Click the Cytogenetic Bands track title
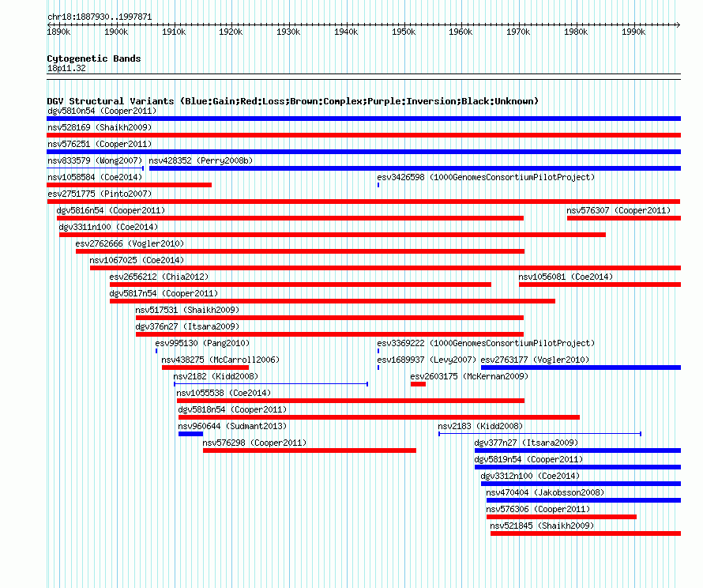The image size is (703, 588). click(94, 58)
